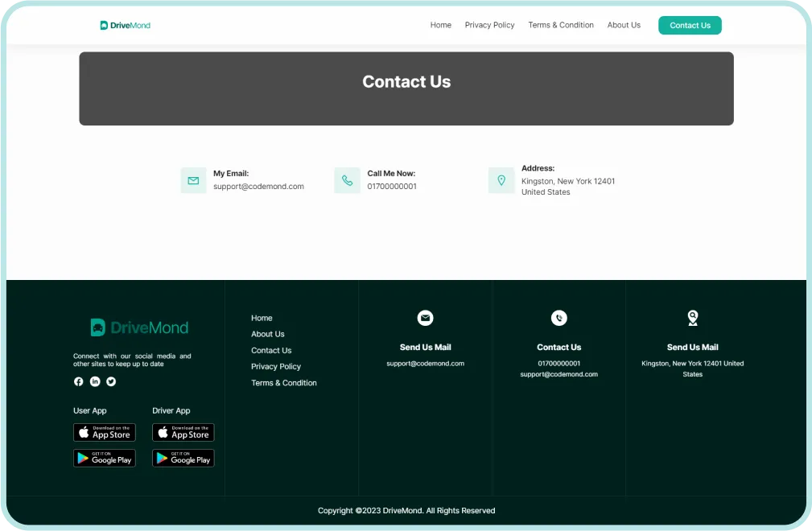Open the Facebook social icon in footer

[78, 381]
